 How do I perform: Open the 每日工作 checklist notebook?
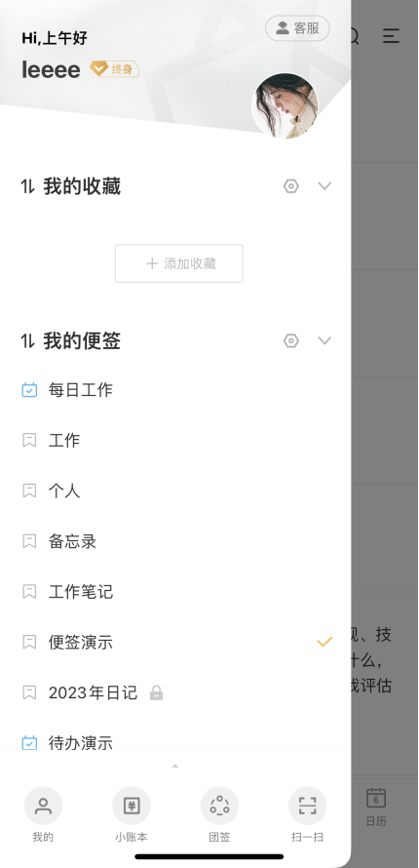point(177,390)
